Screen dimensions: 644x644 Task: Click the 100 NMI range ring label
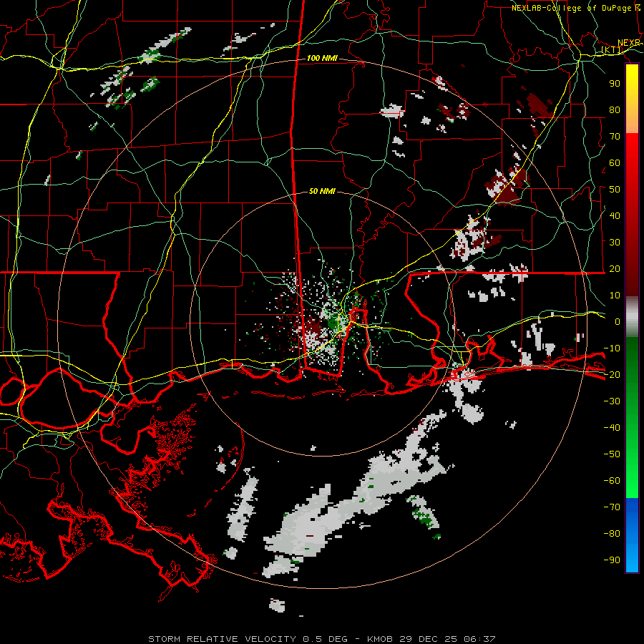(x=322, y=59)
